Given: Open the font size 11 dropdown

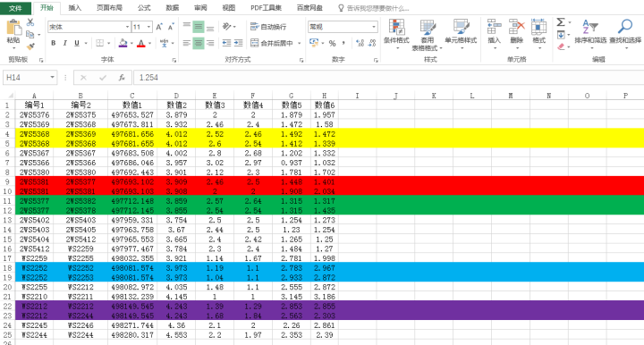Looking at the screenshot, I should [x=148, y=27].
